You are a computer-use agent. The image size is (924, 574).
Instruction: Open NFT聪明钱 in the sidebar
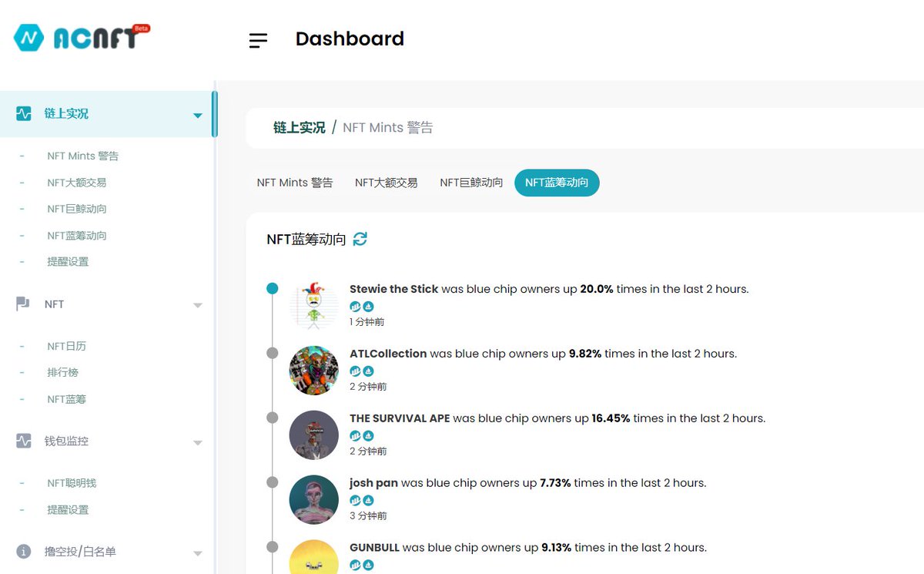point(72,483)
